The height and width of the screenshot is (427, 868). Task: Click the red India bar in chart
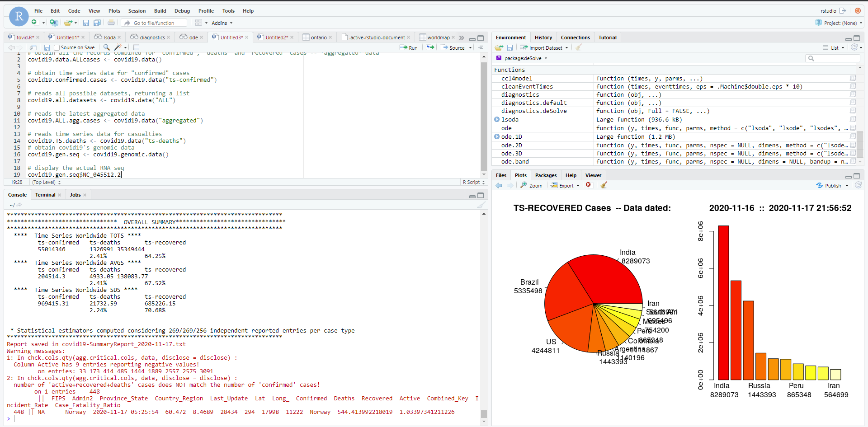(723, 302)
